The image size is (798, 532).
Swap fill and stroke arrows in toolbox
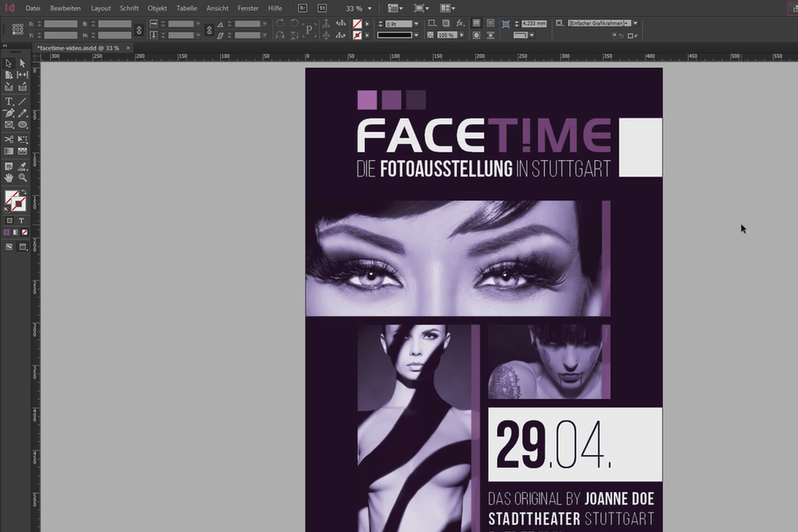point(24,193)
